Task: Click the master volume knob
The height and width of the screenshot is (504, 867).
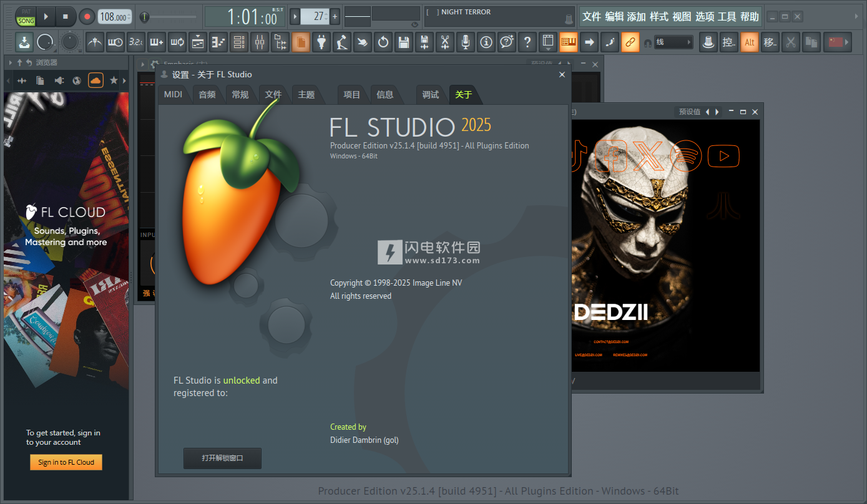Action: tap(45, 42)
